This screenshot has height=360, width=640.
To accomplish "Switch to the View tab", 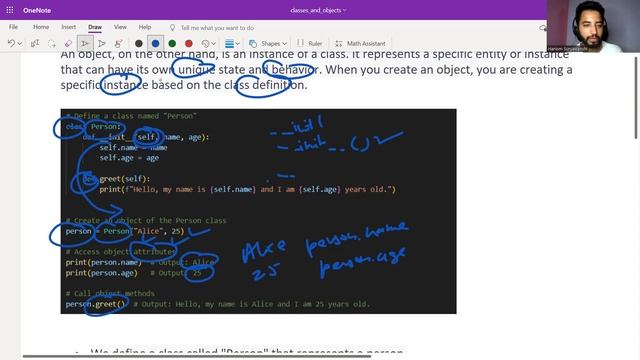I will tap(120, 27).
